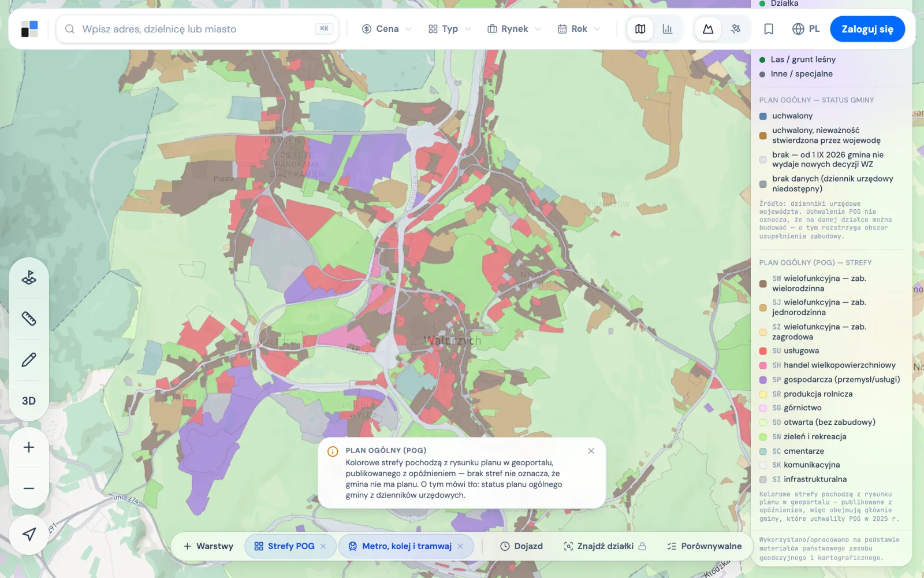Select the map layers tool icon
This screenshot has height=578, width=924.
click(x=29, y=278)
